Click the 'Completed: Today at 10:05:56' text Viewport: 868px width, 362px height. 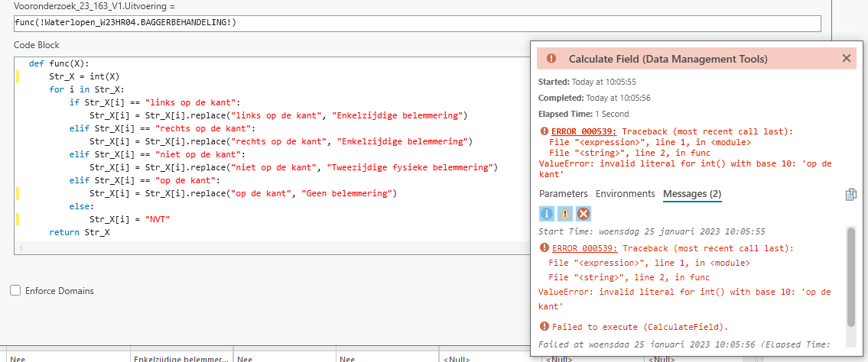594,98
